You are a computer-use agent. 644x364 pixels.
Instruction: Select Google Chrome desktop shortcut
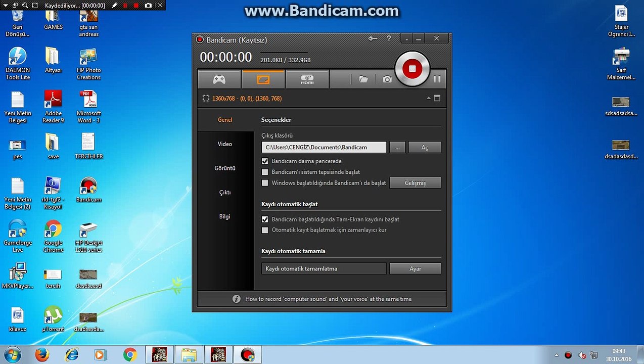click(53, 236)
